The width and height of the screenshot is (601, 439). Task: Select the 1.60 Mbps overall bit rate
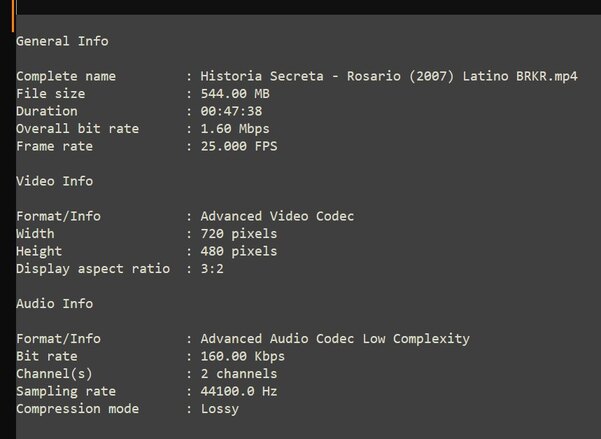click(235, 129)
